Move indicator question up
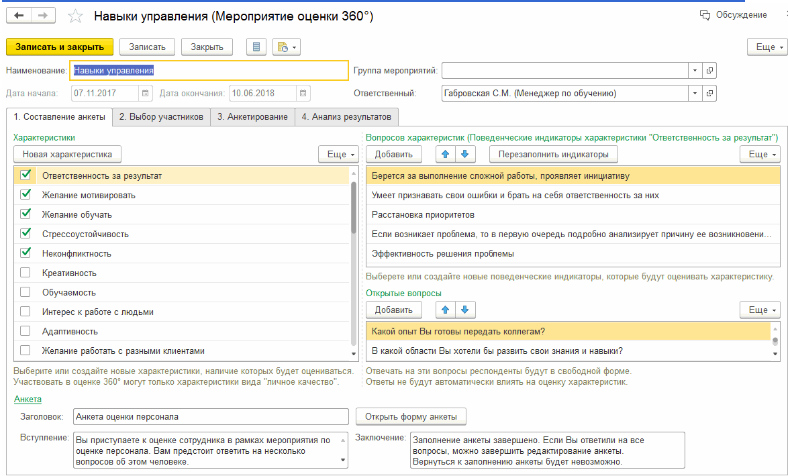This screenshot has width=788, height=476. point(445,154)
